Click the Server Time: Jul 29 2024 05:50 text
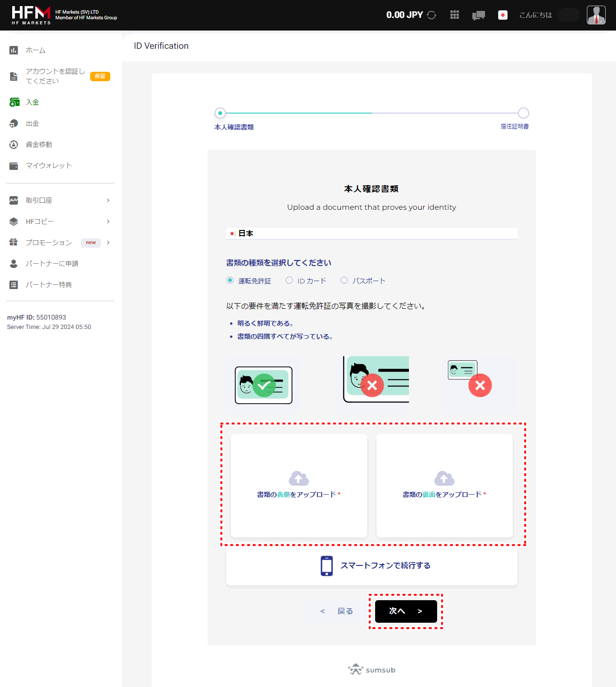Screen dimensions: 616x687 (x=49, y=327)
